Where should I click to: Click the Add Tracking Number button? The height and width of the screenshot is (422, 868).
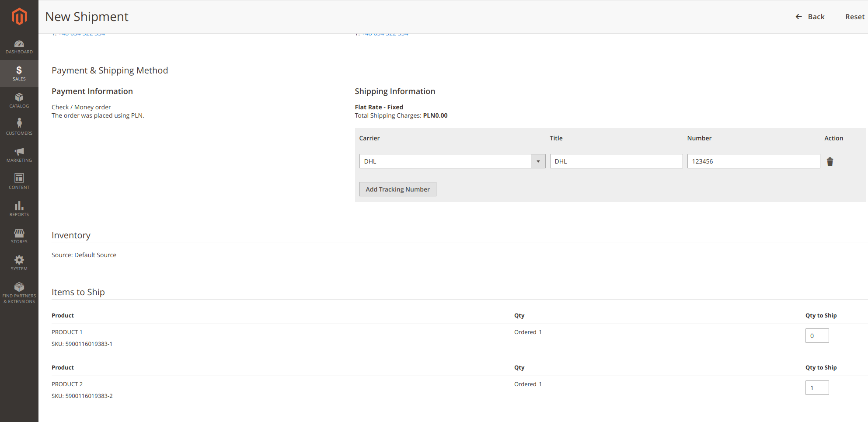[x=397, y=189]
